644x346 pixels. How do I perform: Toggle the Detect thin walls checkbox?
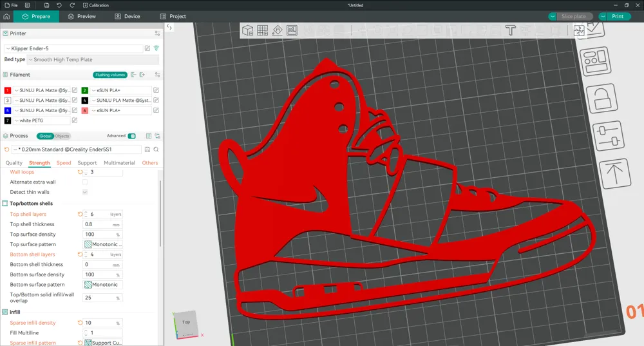click(x=85, y=192)
